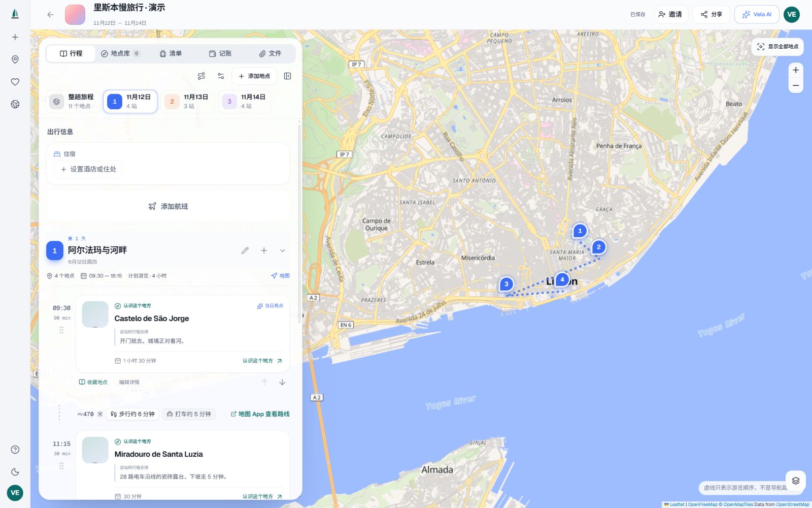Open the help question mark icon
Viewport: 812px width, 508px height.
(x=15, y=450)
